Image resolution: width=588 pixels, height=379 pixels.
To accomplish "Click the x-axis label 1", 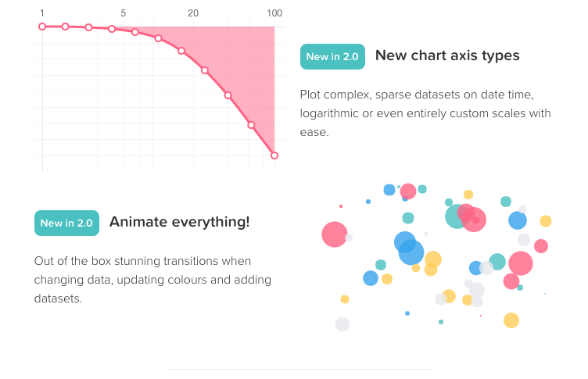I will click(x=42, y=13).
